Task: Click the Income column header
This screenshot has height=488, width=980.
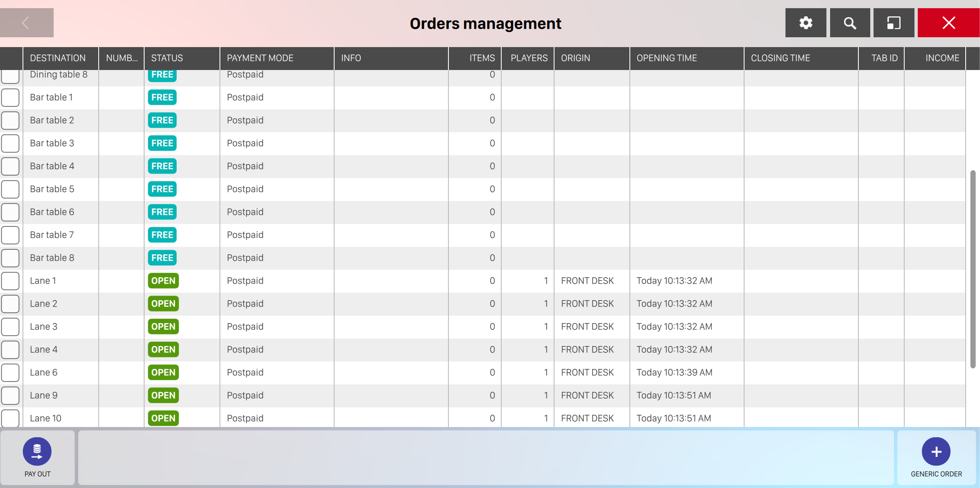Action: click(x=942, y=58)
